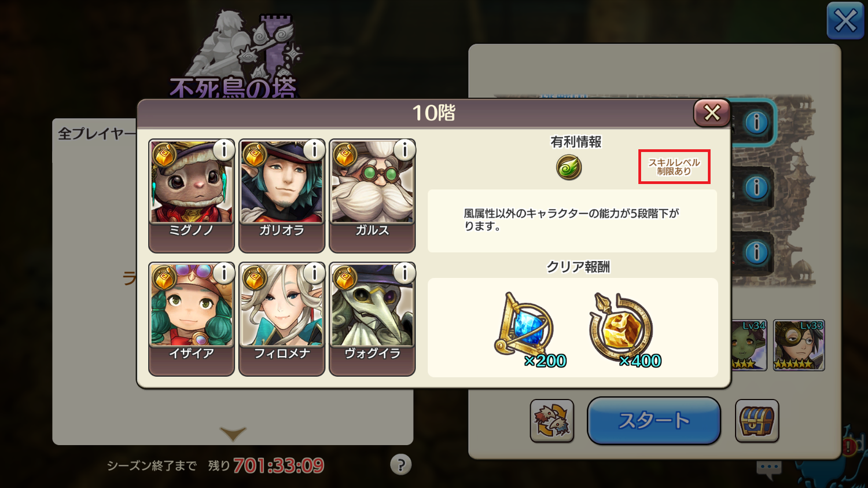Open info for ヴォグイラ character card
The width and height of the screenshot is (868, 488).
point(404,273)
